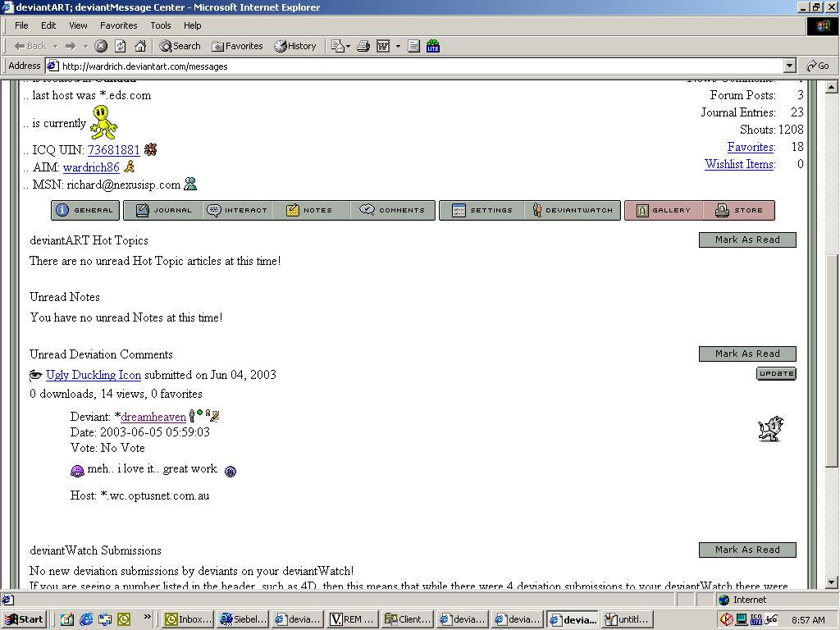Expand the Mail button dropdown arrow
The image size is (840, 630).
348,46
